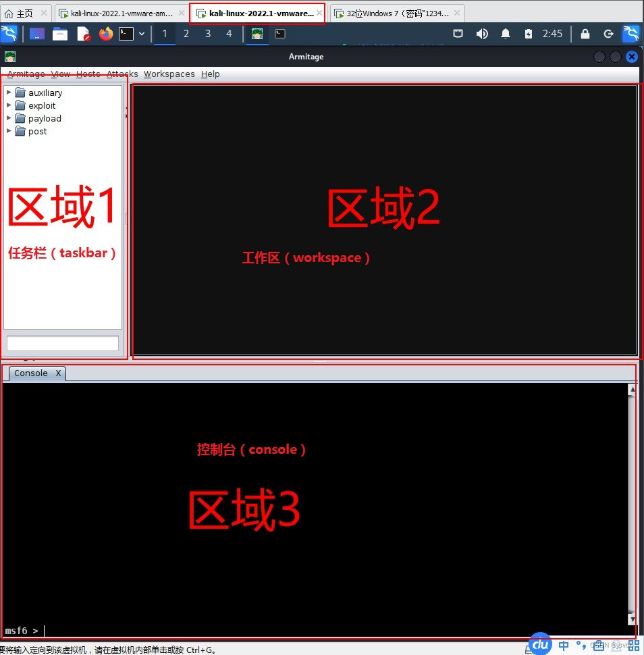The width and height of the screenshot is (644, 655).
Task: Open the View menu
Action: [x=61, y=74]
